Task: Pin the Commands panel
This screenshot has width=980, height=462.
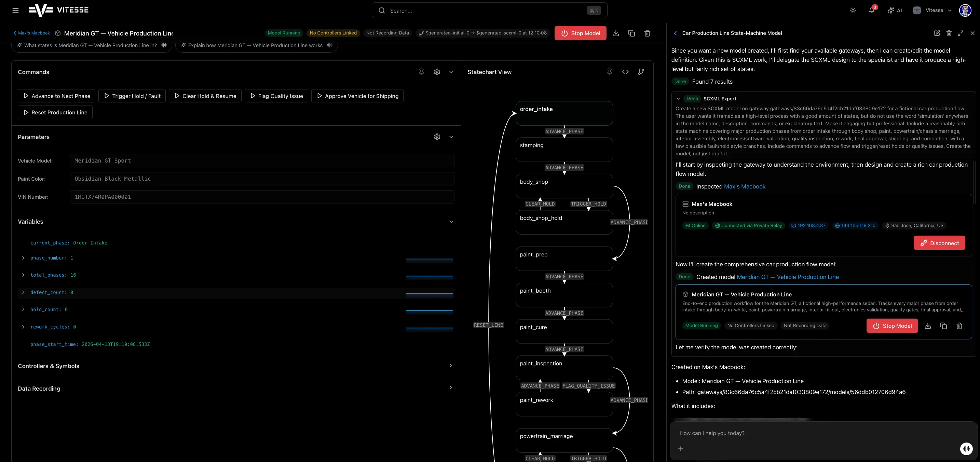Action: click(422, 72)
